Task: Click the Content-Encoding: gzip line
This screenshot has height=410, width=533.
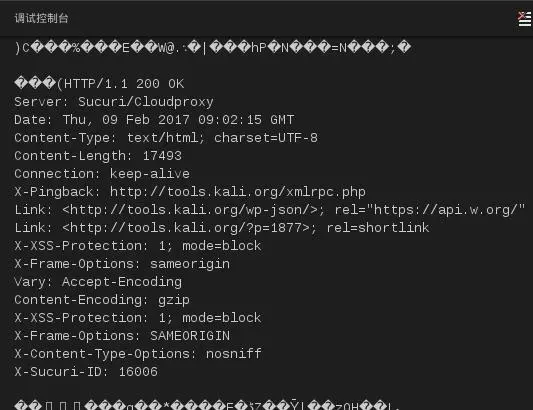Action: point(102,300)
